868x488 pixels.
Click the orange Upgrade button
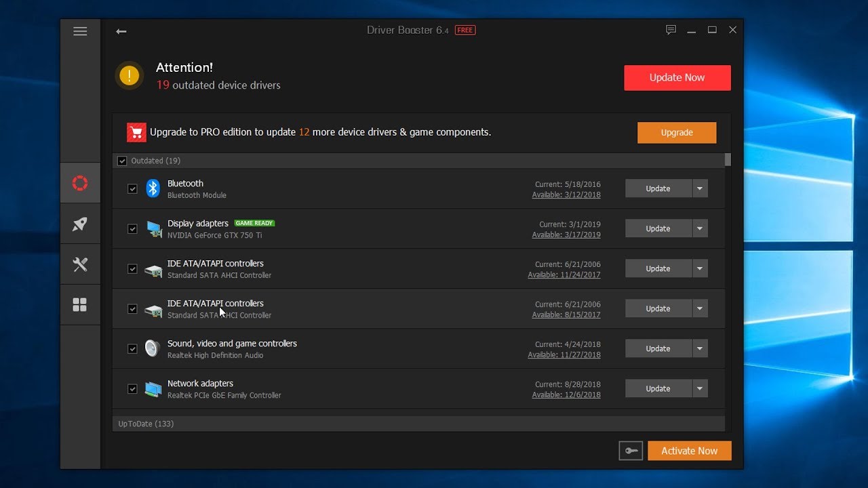677,132
